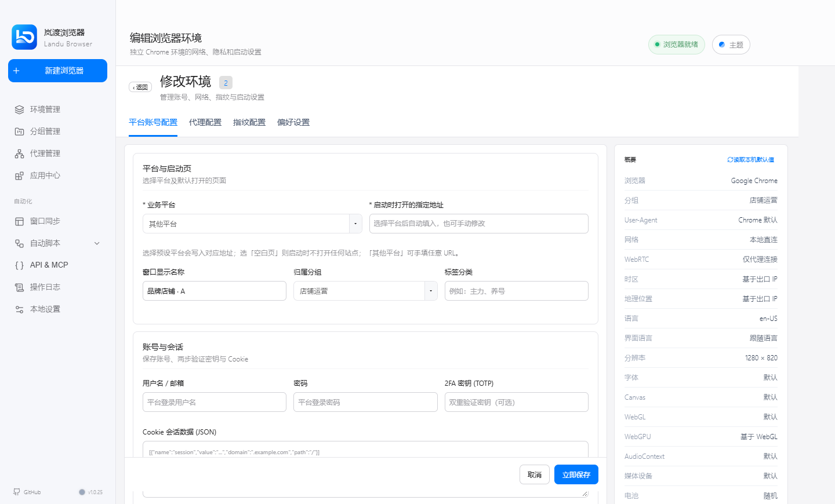The image size is (835, 504).
Task: Go to 代理管理 network icon
Action: 19,154
